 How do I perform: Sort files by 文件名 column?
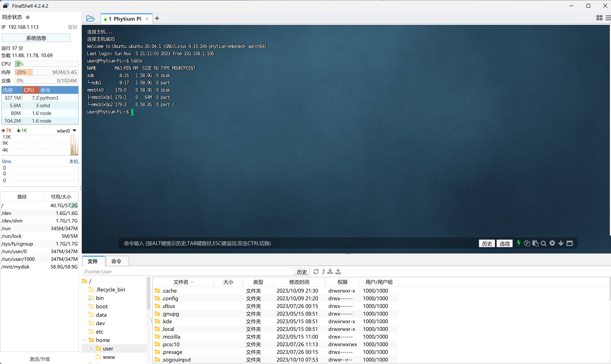click(x=183, y=282)
